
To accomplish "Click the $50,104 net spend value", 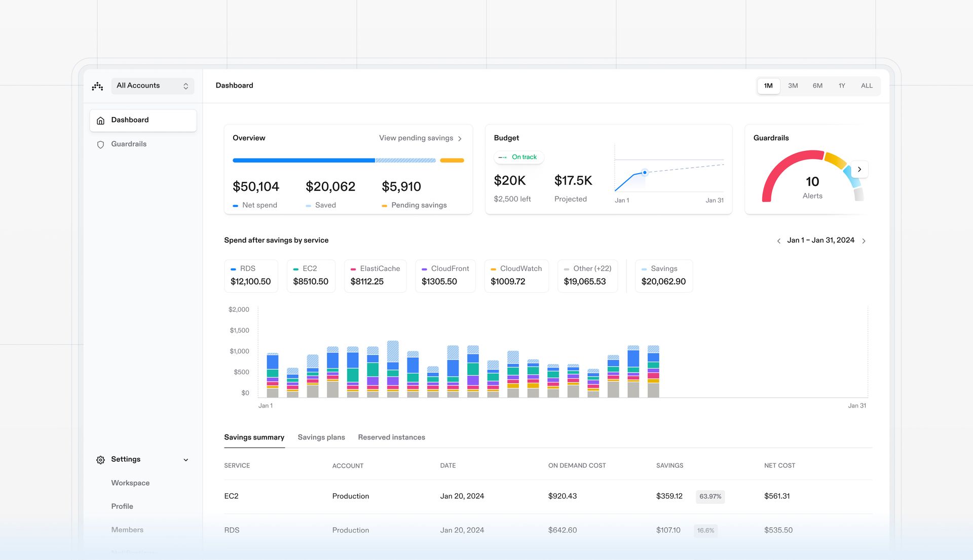I will [256, 187].
